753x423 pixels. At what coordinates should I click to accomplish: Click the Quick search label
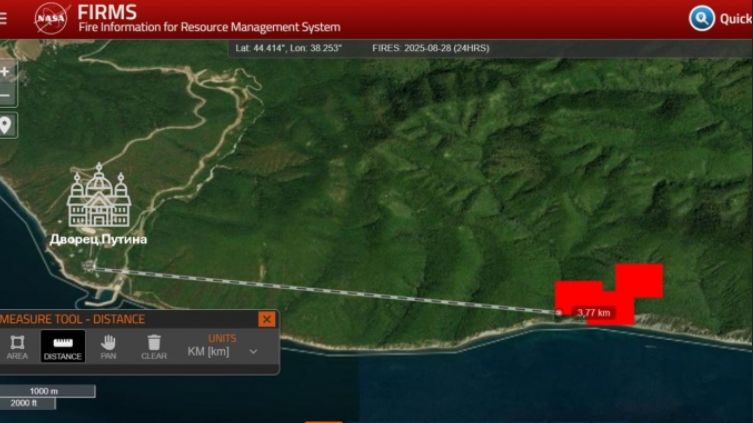[x=736, y=19]
